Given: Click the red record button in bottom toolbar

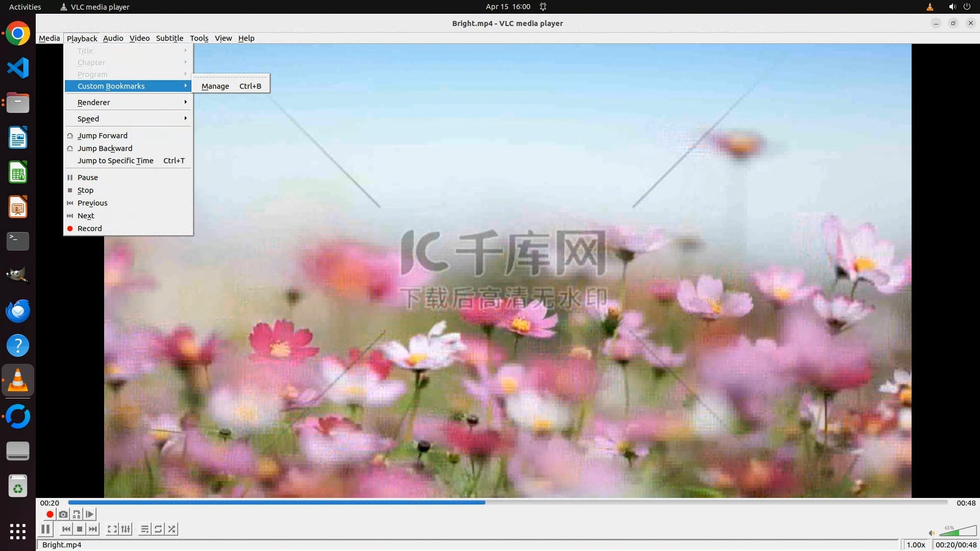Looking at the screenshot, I should click(50, 514).
